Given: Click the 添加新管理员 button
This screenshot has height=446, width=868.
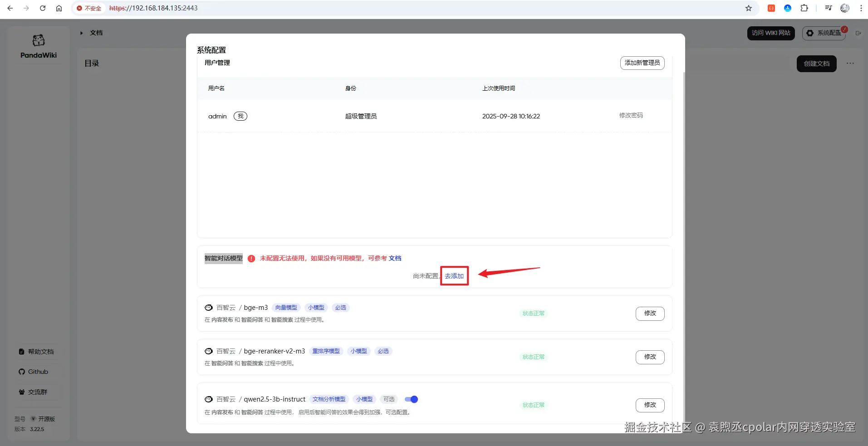Looking at the screenshot, I should point(642,63).
